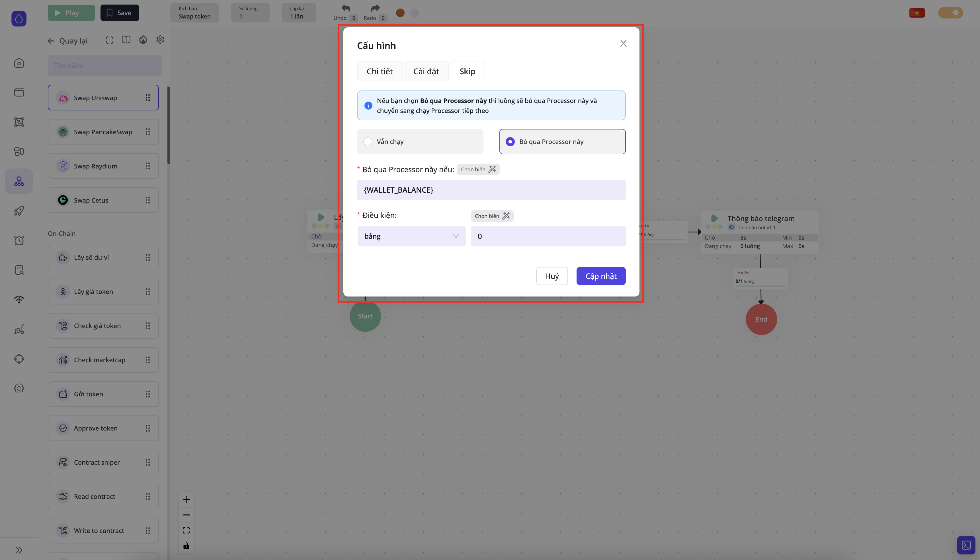Open the bằng condition dropdown
The height and width of the screenshot is (560, 980).
coord(411,236)
